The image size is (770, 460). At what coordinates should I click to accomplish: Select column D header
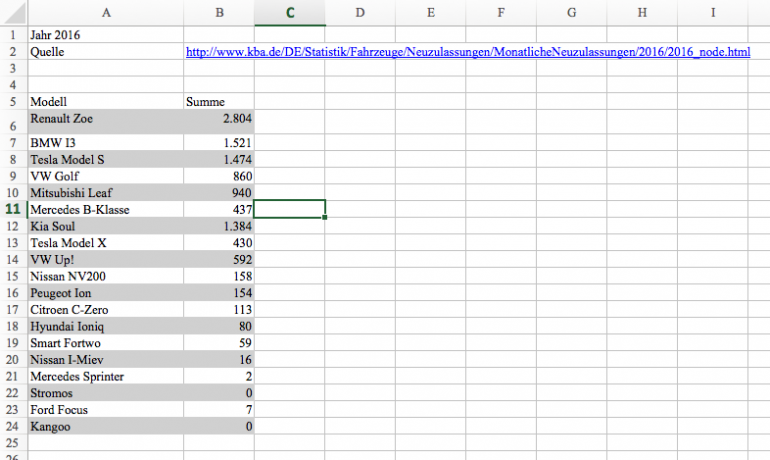(360, 13)
